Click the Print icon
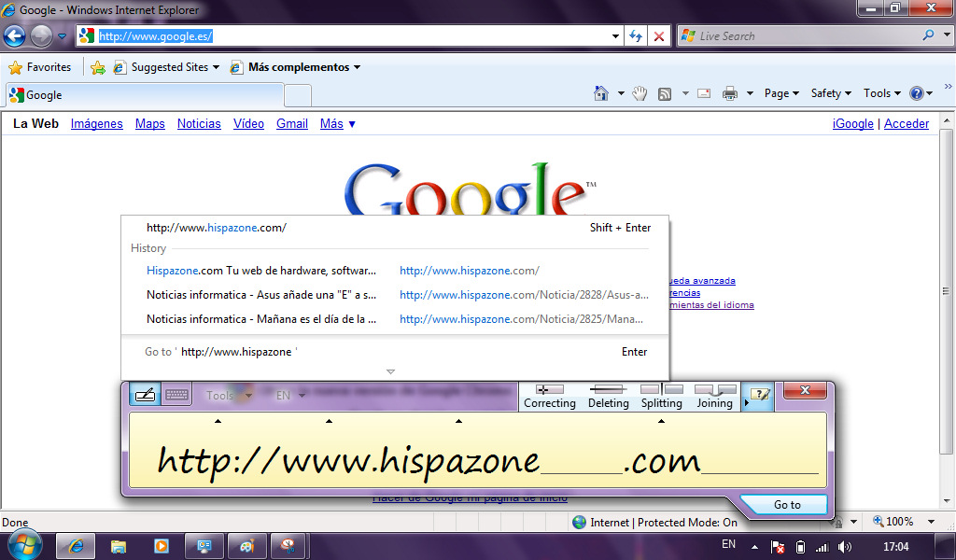The image size is (956, 560). pyautogui.click(x=729, y=93)
